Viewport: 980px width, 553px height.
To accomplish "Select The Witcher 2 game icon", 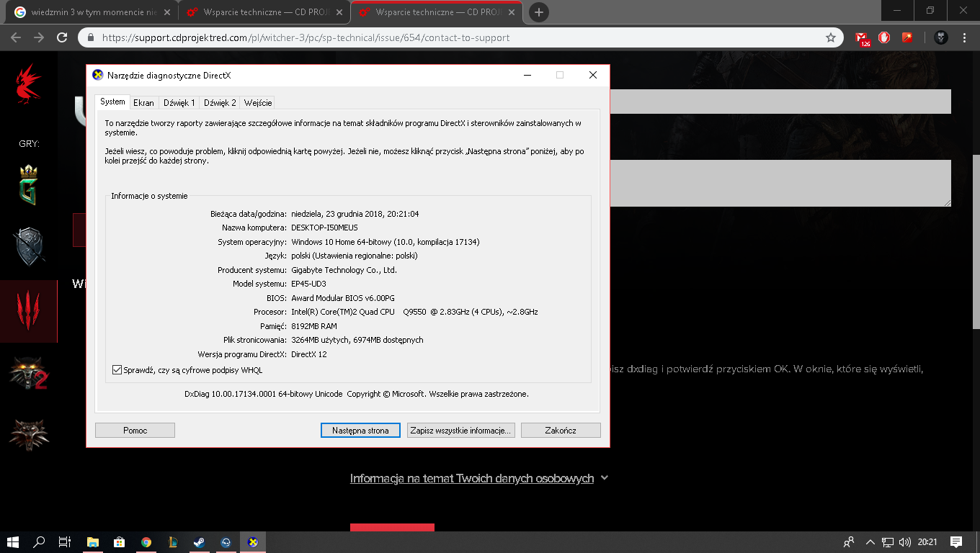I will [x=29, y=373].
